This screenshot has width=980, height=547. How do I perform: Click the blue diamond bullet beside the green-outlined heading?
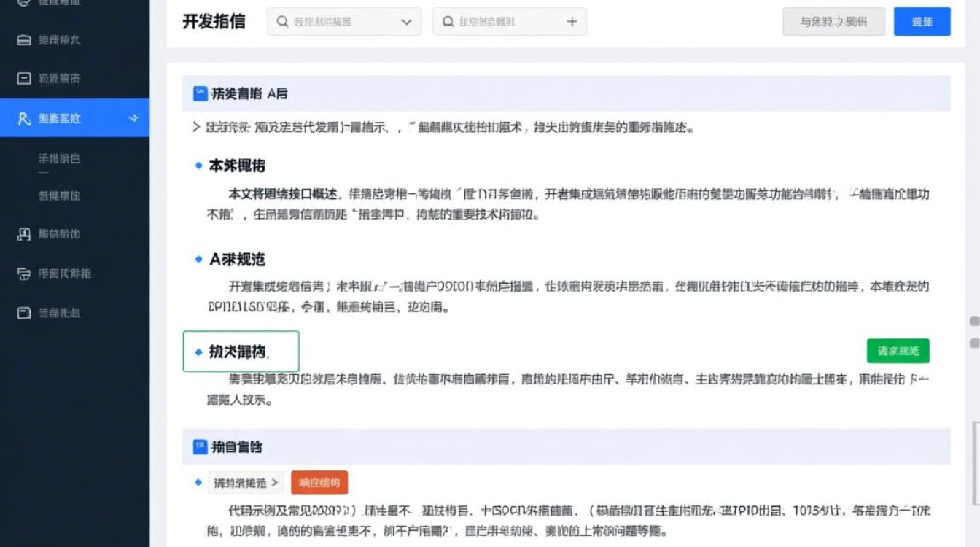198,351
